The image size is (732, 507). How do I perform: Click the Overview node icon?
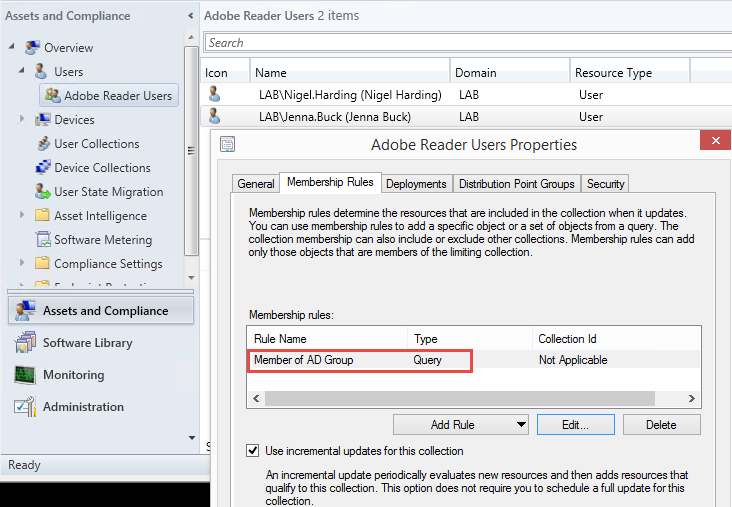pos(32,47)
